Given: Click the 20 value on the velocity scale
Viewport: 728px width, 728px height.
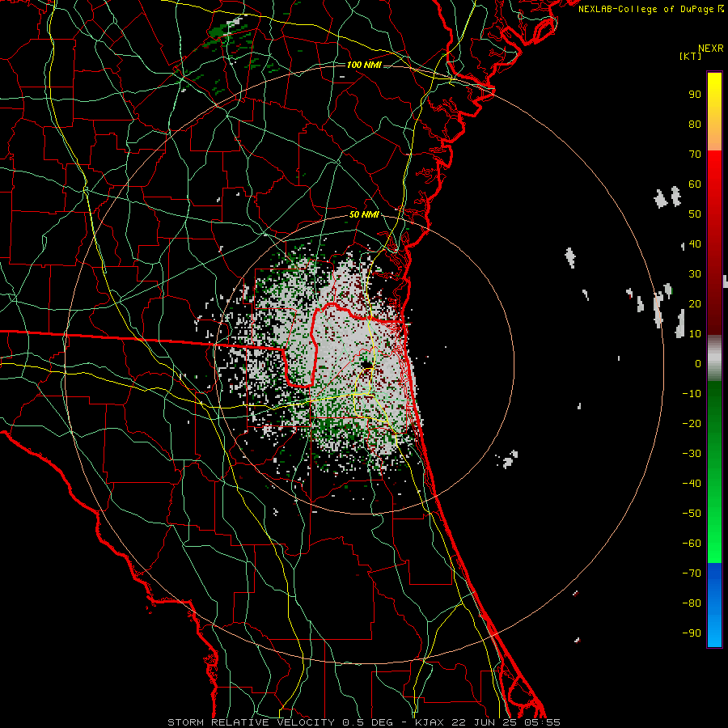Looking at the screenshot, I should click(695, 303).
